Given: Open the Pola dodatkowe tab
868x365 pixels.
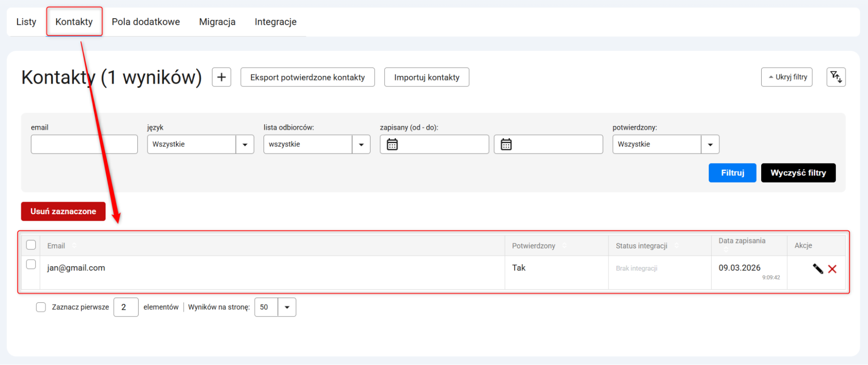Looking at the screenshot, I should pyautogui.click(x=146, y=22).
